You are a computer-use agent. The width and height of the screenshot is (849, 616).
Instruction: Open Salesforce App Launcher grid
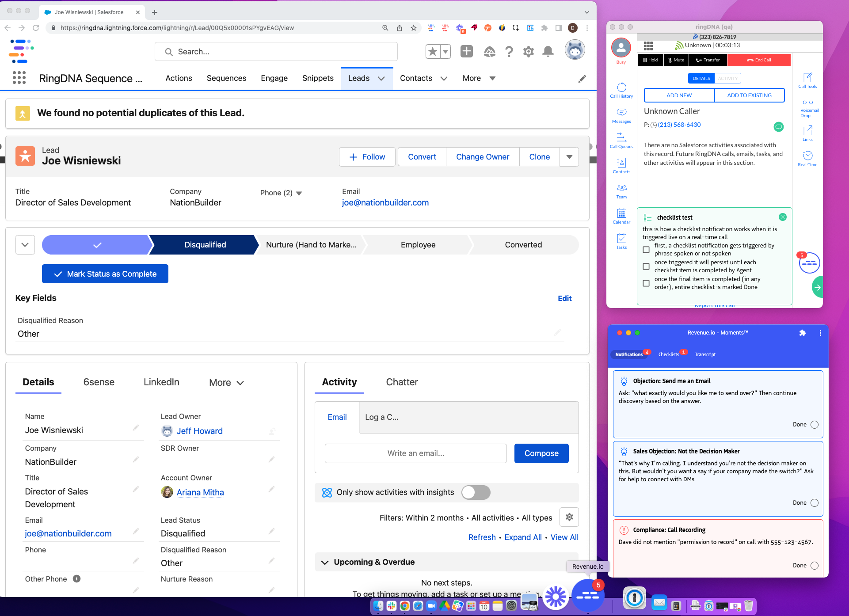tap(19, 78)
